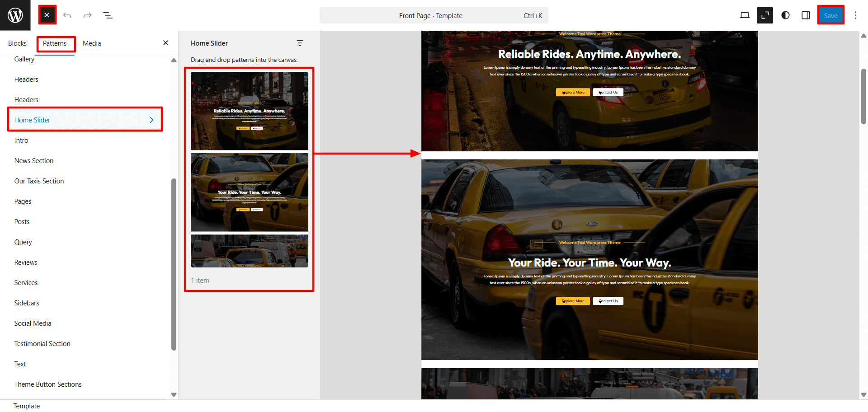The height and width of the screenshot is (412, 868).
Task: Click the Front Page Template command bar
Action: point(434,15)
